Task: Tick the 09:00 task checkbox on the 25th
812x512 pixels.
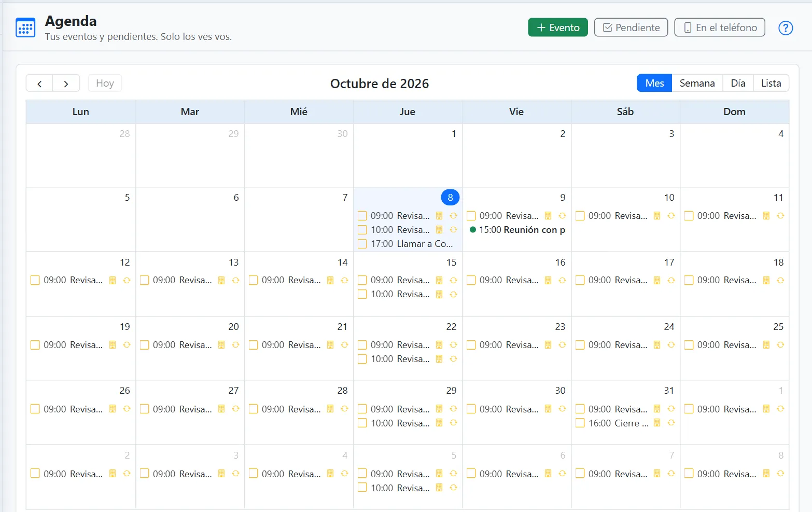Action: [689, 345]
